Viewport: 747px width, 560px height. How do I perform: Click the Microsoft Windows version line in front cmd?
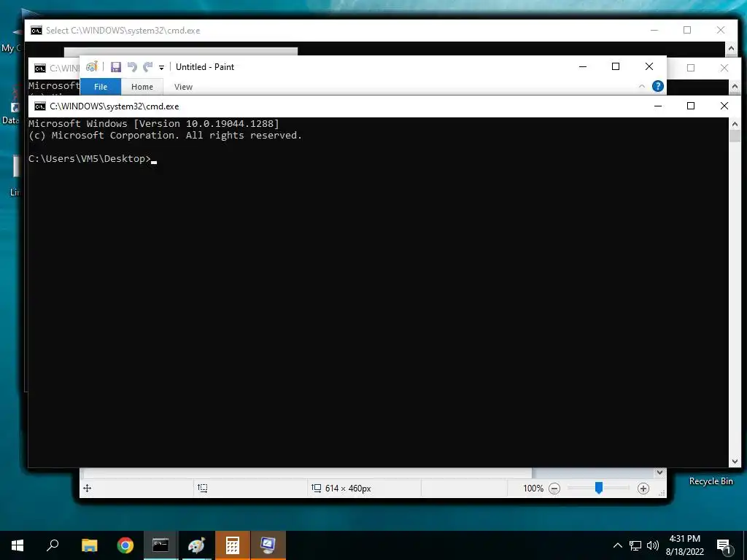pos(154,124)
